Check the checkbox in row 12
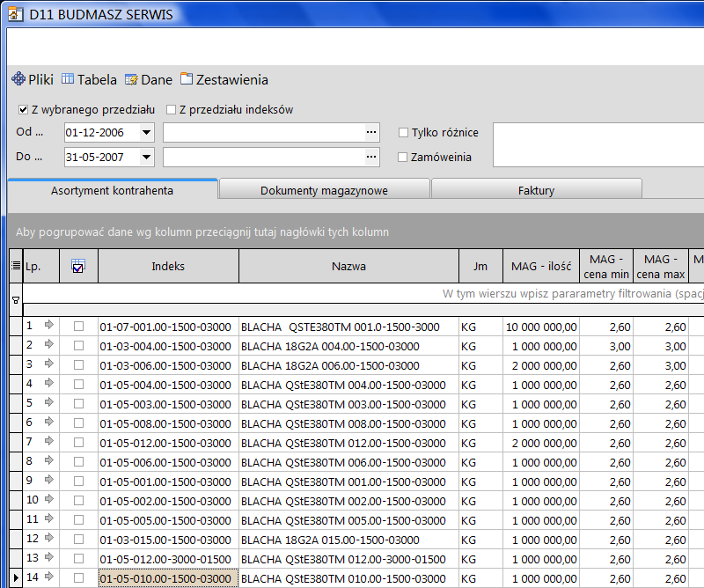This screenshot has width=704, height=588. [x=78, y=539]
